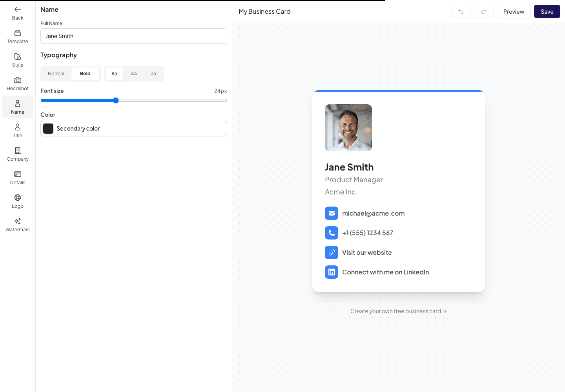Select title case 'Aa' option
The image size is (565, 392).
click(x=114, y=74)
